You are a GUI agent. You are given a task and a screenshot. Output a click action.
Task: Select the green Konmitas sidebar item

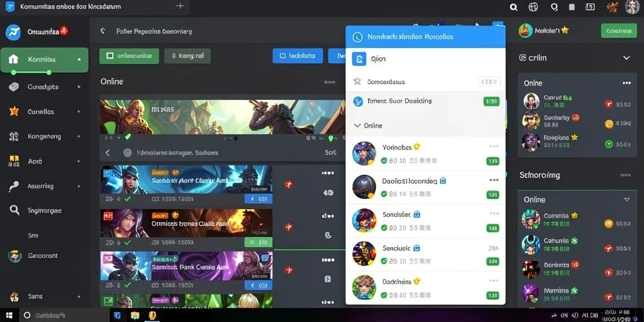point(45,60)
